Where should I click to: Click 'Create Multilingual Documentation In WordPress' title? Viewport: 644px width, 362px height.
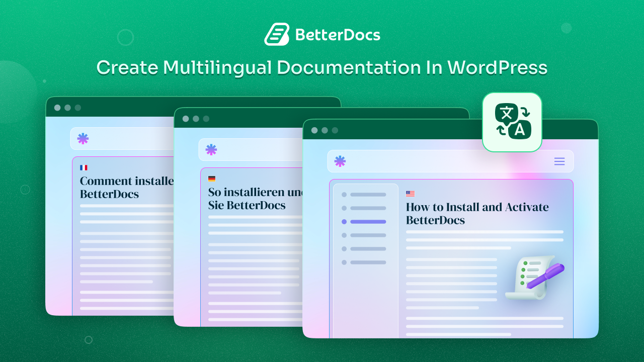pyautogui.click(x=322, y=67)
